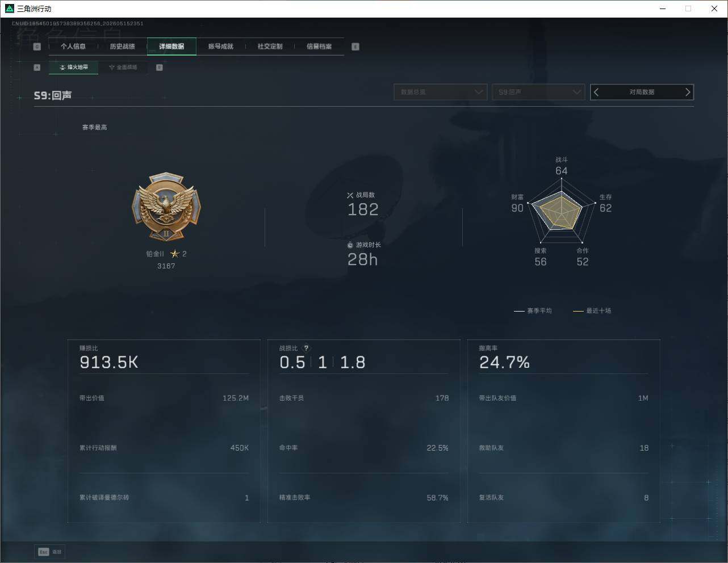
Task: Click the gold star next to 铂金II
Action: point(175,254)
